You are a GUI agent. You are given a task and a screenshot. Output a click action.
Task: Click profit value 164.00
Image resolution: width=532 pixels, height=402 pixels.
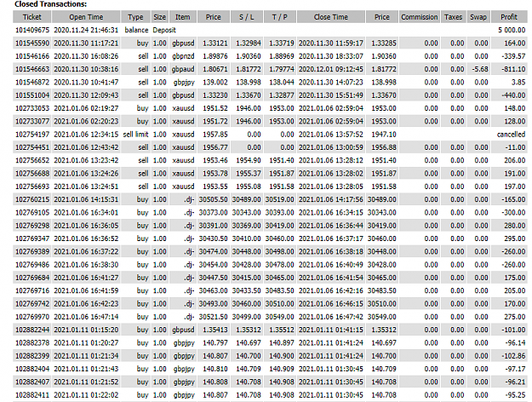coord(515,43)
